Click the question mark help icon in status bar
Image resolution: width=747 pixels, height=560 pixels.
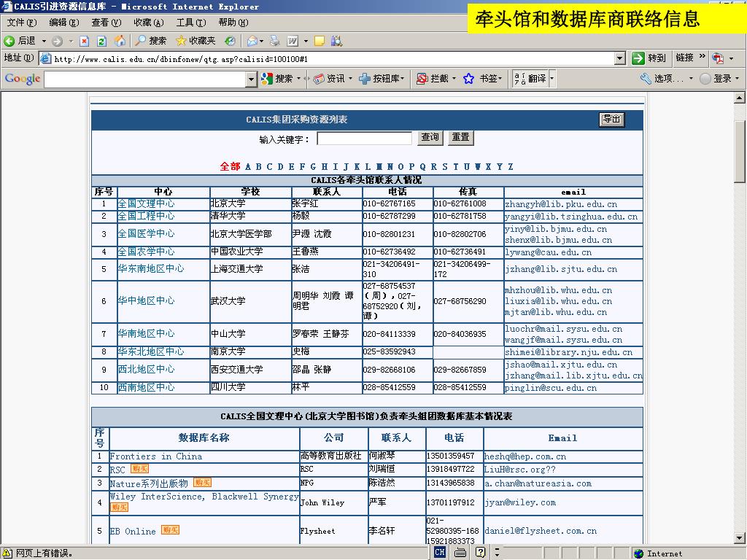pyautogui.click(x=481, y=553)
